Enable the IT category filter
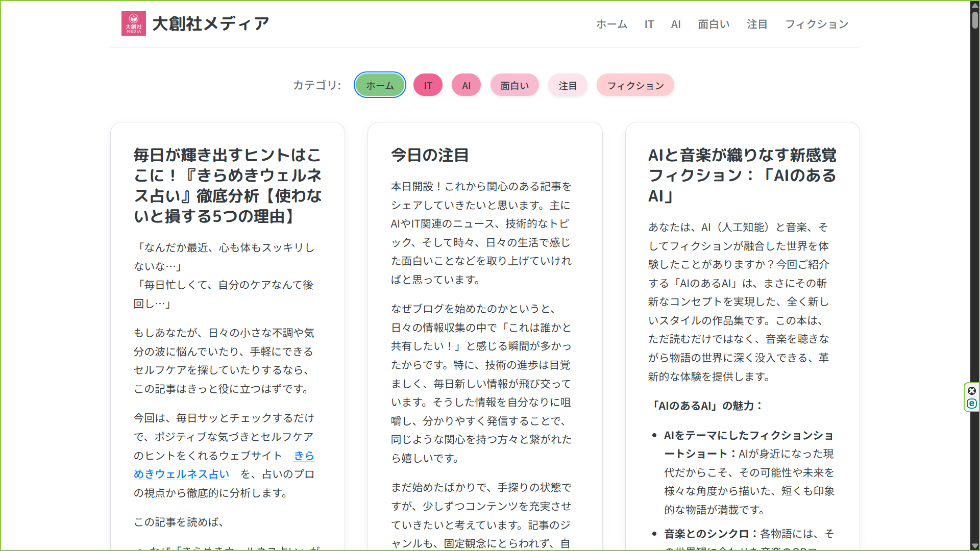Image resolution: width=980 pixels, height=551 pixels. tap(428, 85)
